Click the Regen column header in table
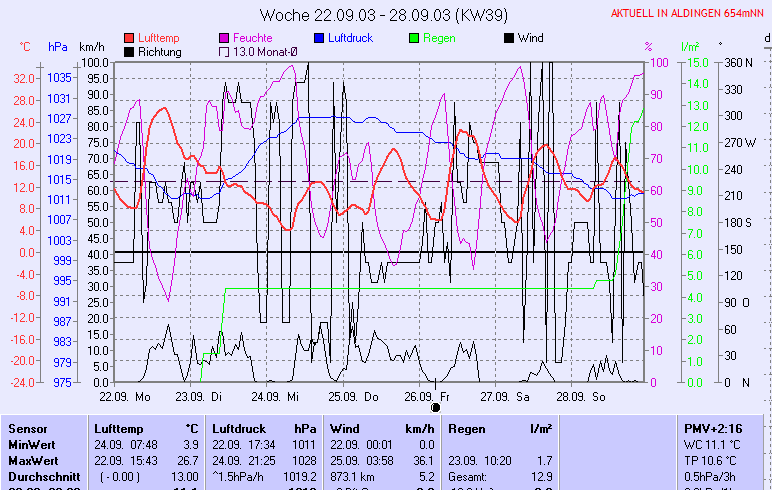Screen dimensions: 772x490 (x=468, y=428)
